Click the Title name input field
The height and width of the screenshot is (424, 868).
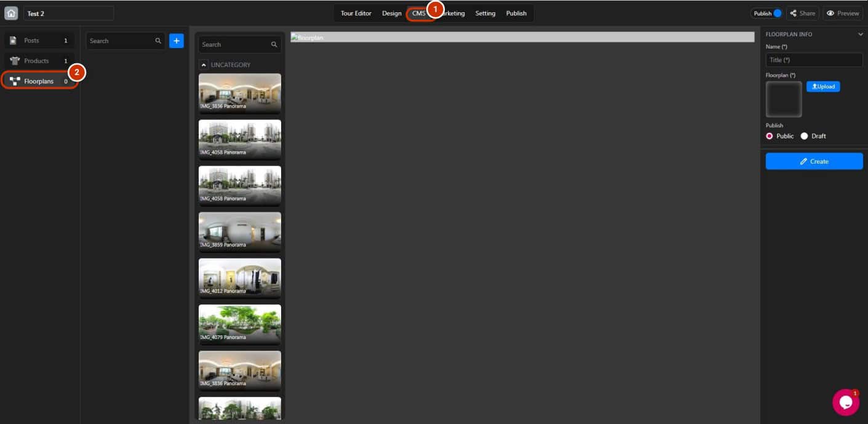pos(814,60)
